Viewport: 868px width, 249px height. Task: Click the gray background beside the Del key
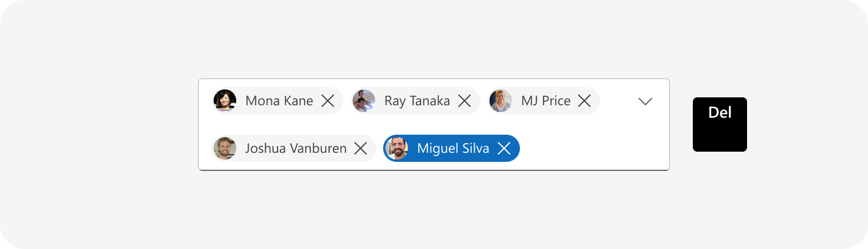[x=802, y=124]
